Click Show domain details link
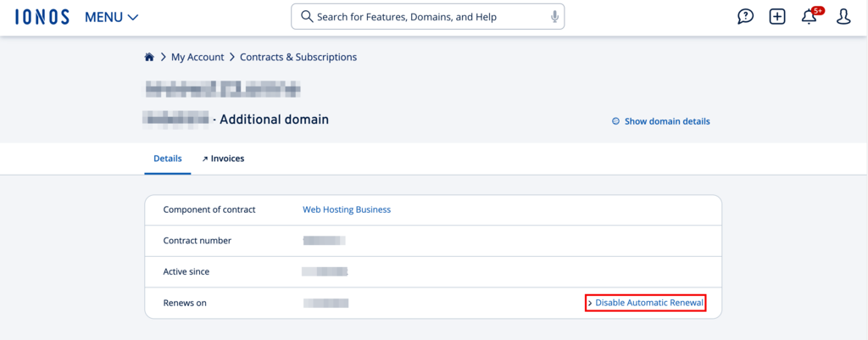Viewport: 868px width, 340px height. click(661, 121)
